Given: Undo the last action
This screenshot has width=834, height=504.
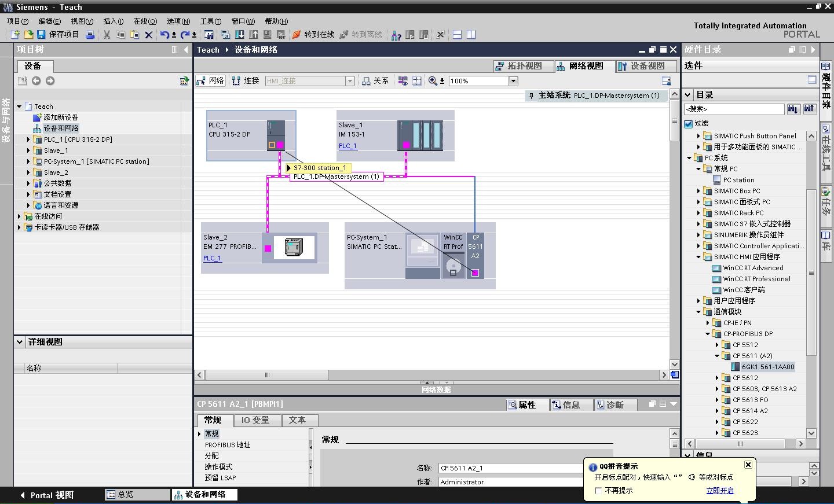Looking at the screenshot, I should coord(164,35).
